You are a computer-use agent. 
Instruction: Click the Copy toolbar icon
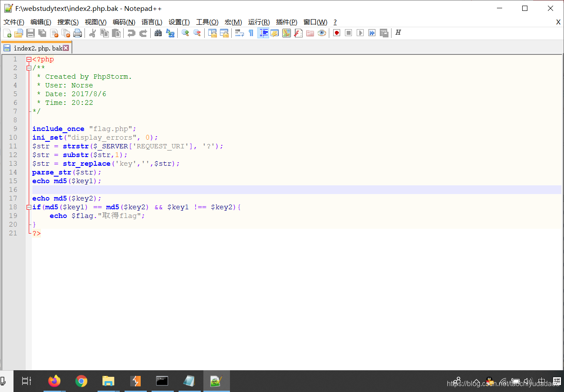click(105, 33)
